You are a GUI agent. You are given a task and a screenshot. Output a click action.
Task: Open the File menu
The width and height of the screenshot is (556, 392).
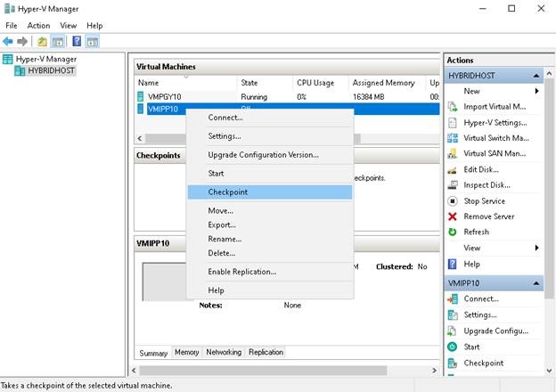click(x=12, y=26)
